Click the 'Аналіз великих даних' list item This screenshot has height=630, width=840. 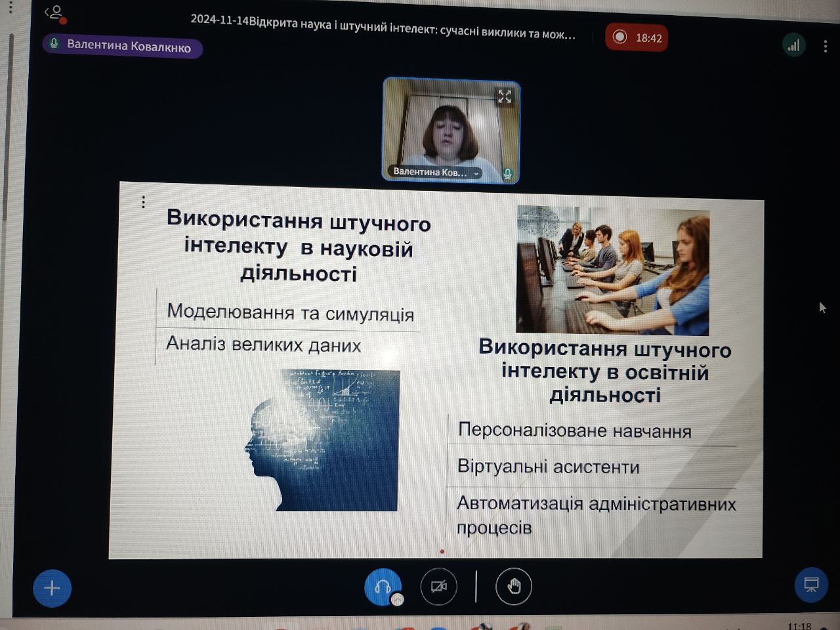(x=264, y=344)
